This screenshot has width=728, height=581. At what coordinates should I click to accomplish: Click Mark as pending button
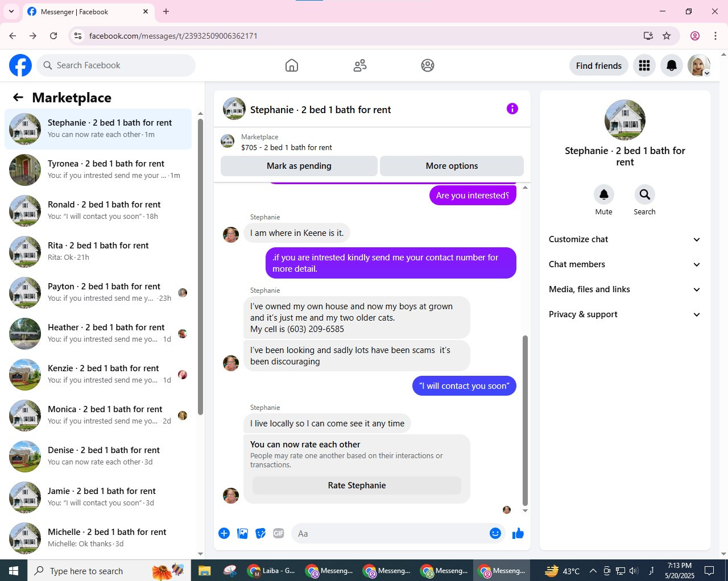[299, 166]
